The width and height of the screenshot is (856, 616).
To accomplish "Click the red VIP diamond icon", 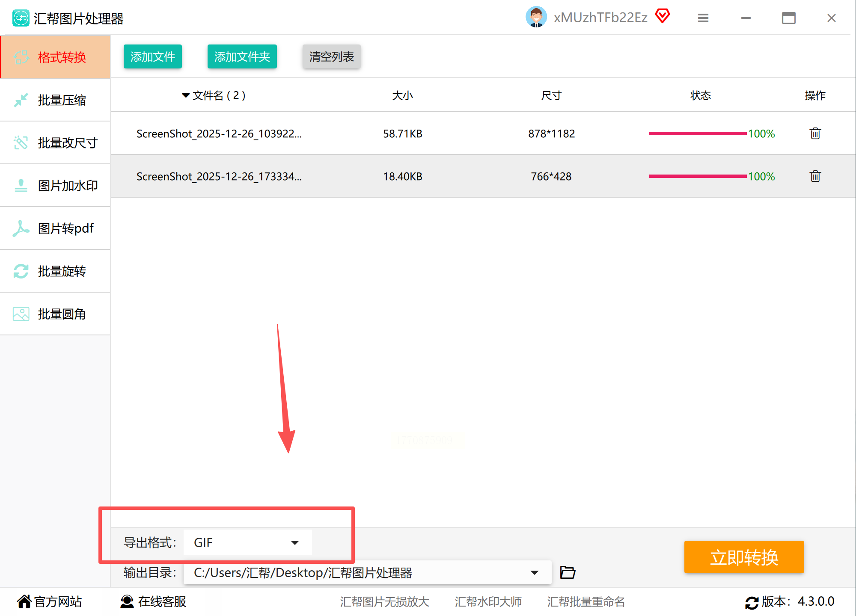I will (663, 16).
